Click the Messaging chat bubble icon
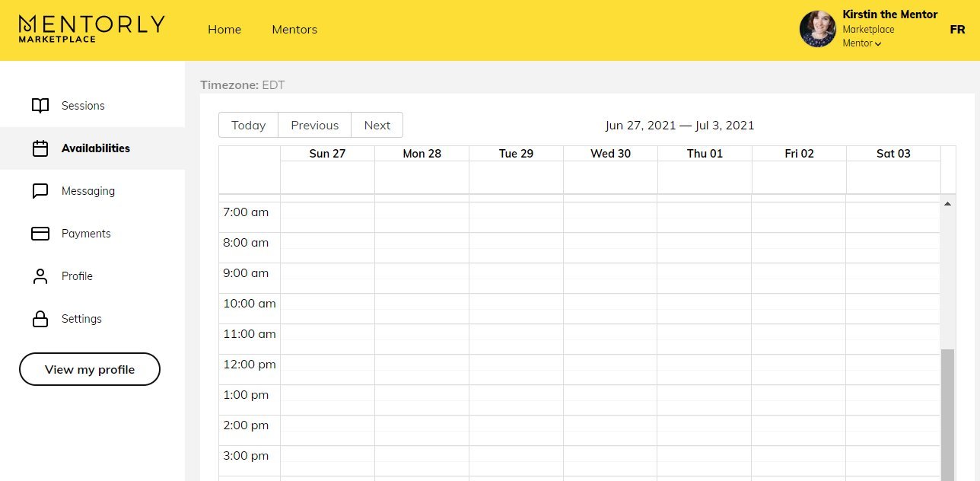This screenshot has height=481, width=980. click(x=40, y=191)
